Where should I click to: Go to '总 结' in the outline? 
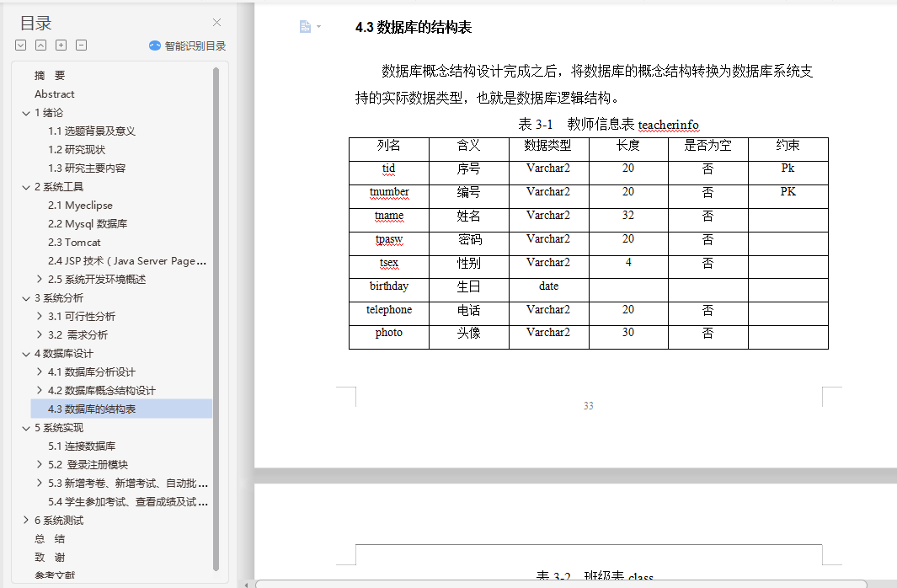tap(50, 539)
